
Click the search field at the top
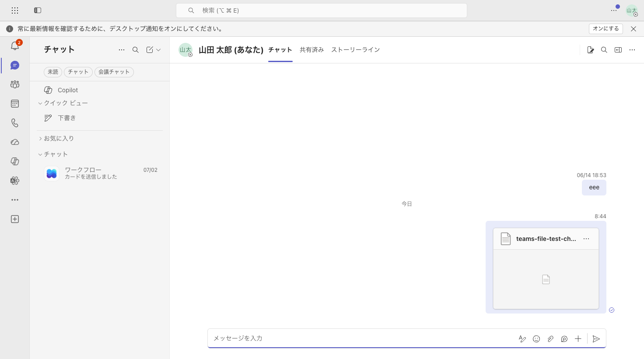pos(322,10)
